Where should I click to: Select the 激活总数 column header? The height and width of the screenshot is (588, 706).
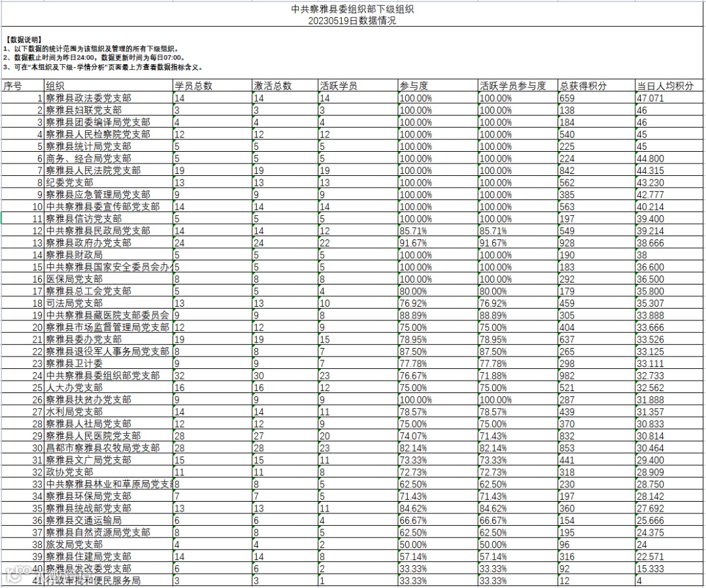pos(286,86)
